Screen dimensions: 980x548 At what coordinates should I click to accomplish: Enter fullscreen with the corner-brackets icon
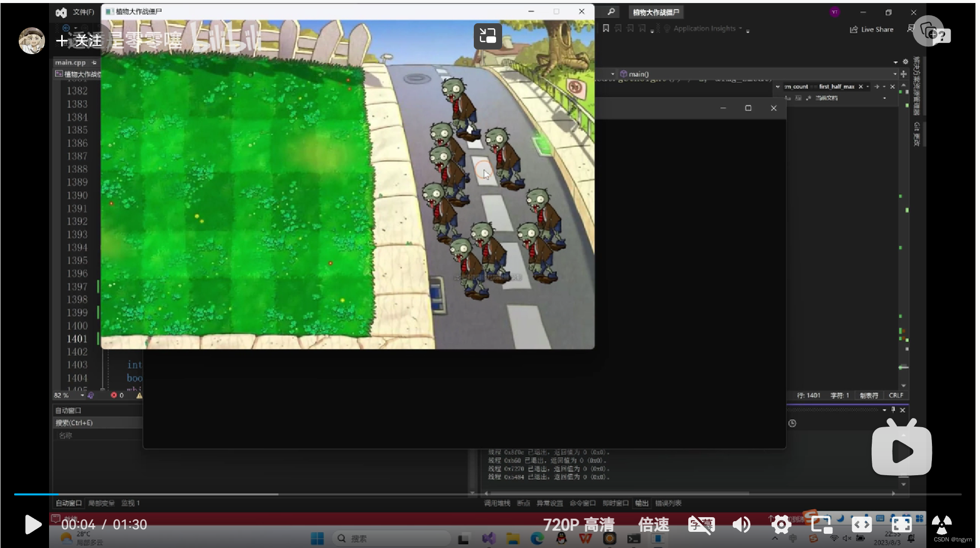click(x=901, y=524)
